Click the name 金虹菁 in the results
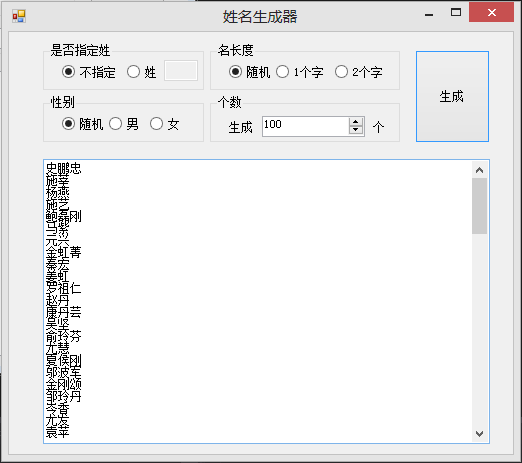 [x=63, y=252]
